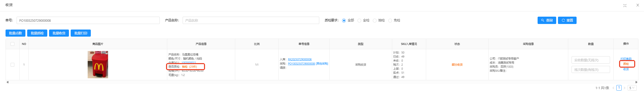The image size is (644, 105).
Task: Focus the 实收数量(无残次) quantity input field
Action: pos(590,60)
